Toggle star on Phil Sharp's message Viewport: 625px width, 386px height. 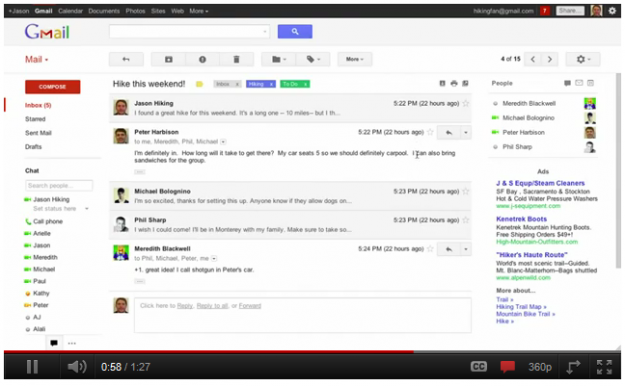tap(466, 220)
